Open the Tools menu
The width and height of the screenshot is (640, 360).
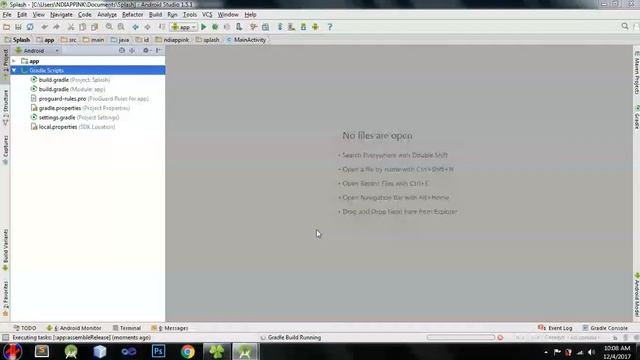(x=190, y=15)
